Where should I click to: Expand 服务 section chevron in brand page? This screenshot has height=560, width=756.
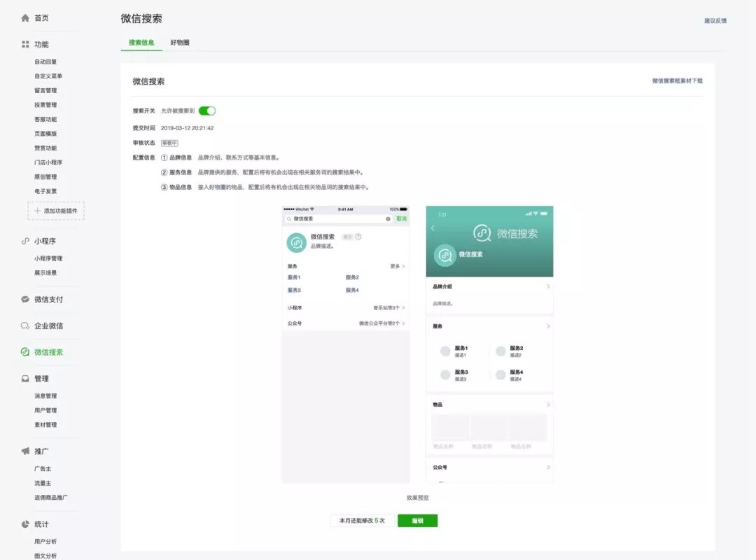coord(548,326)
